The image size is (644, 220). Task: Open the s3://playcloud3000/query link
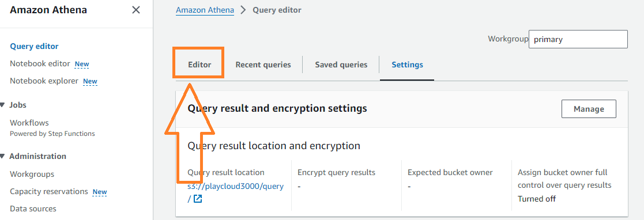235,186
